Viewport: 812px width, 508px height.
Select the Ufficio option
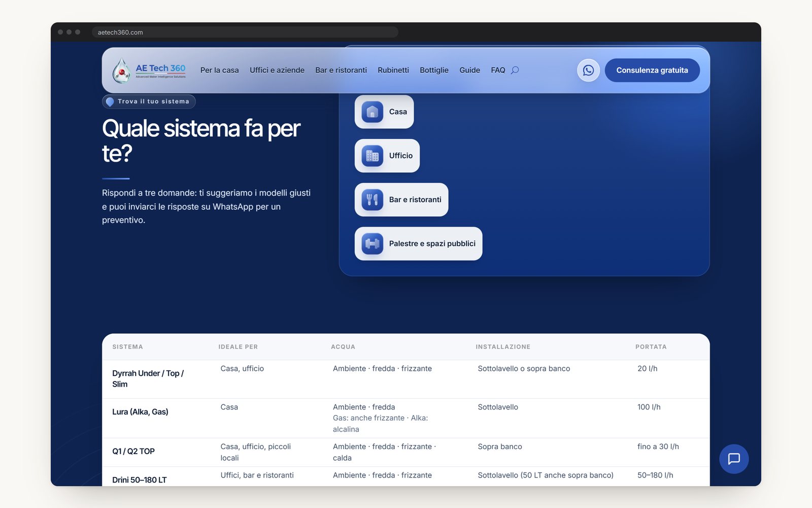click(x=387, y=155)
